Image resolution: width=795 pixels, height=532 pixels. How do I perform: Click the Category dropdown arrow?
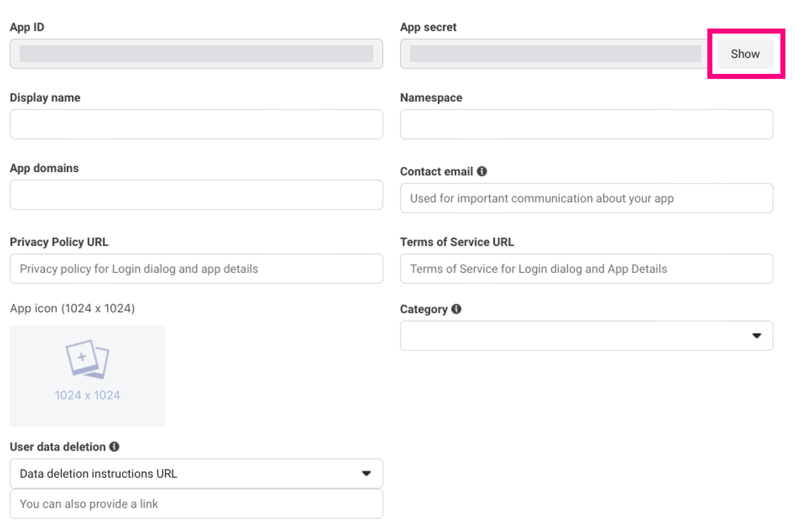[x=756, y=335]
